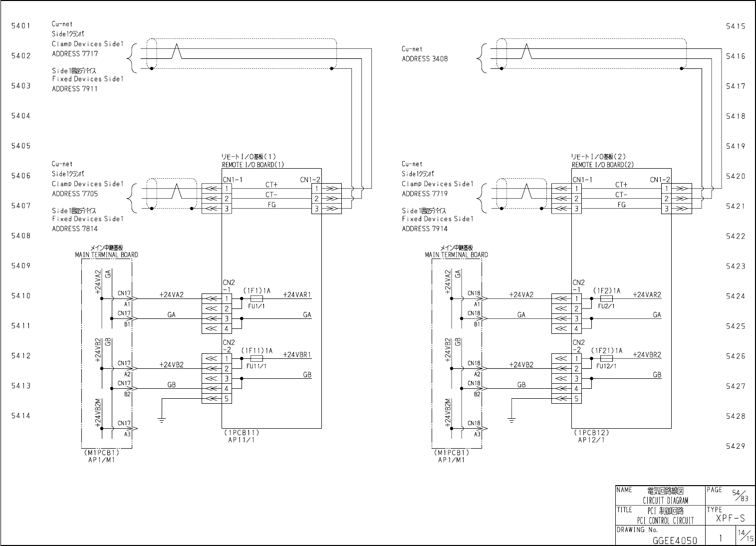Click the REMOTE I/O BOARD(2) title
Image resolution: width=756 pixels, height=546 pixels.
603,165
